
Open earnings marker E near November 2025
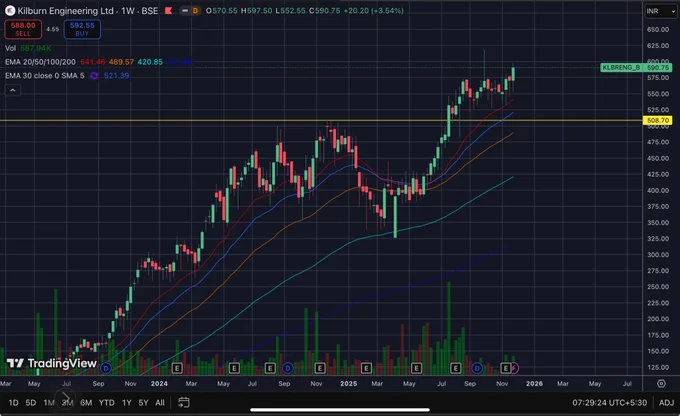(x=505, y=368)
